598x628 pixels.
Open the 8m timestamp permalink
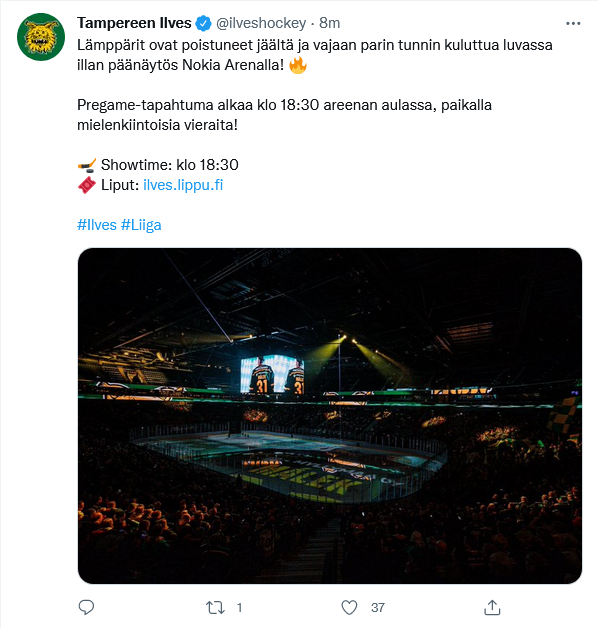[x=330, y=23]
